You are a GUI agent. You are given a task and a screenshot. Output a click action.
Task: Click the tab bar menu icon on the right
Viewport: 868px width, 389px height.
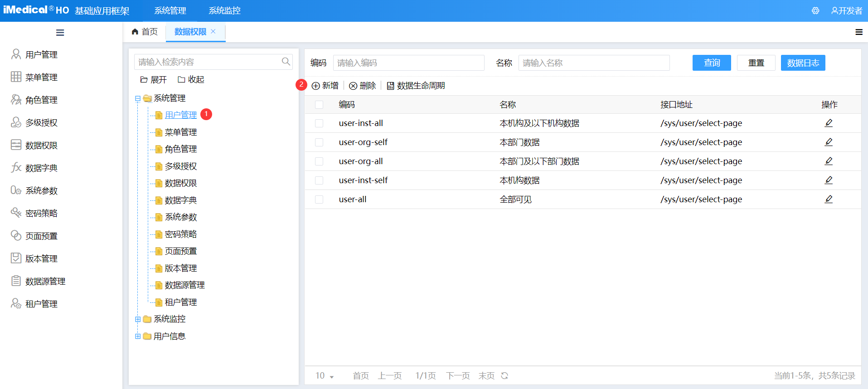tap(858, 32)
